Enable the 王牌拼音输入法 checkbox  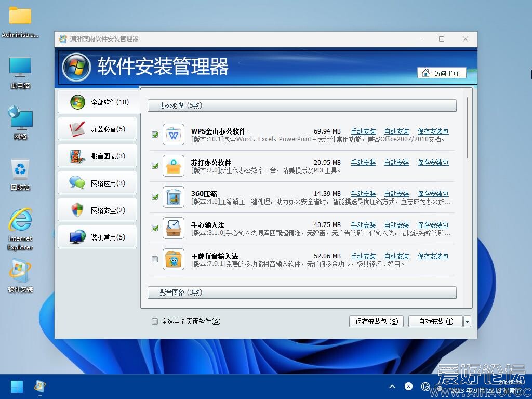(155, 259)
